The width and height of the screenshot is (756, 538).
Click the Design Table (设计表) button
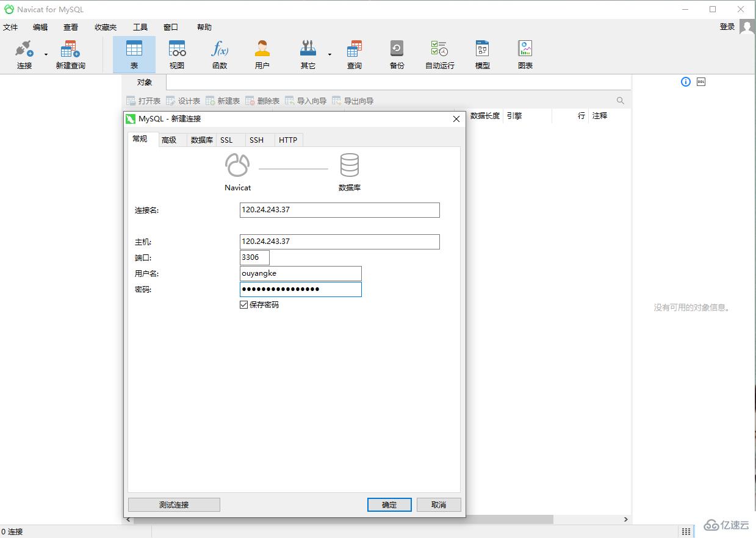(183, 101)
